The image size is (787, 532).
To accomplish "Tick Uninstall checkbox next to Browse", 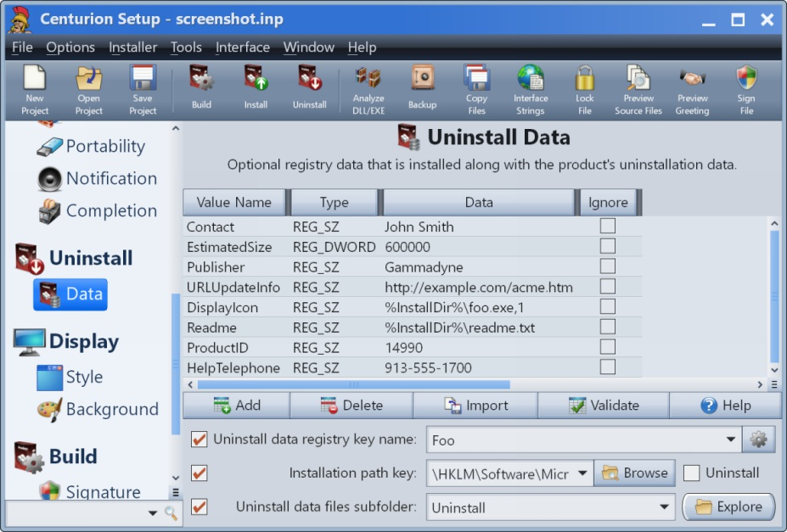I will click(x=691, y=473).
